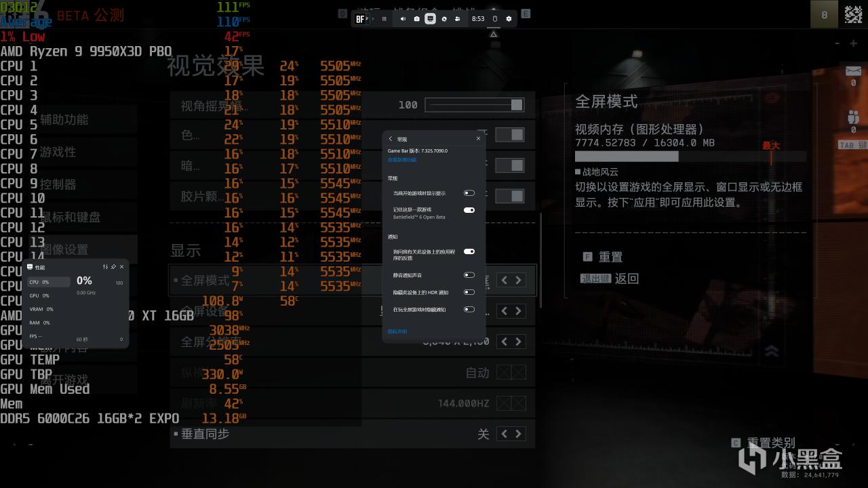
Task: Select previous 垂直同步 option
Action: point(505,434)
